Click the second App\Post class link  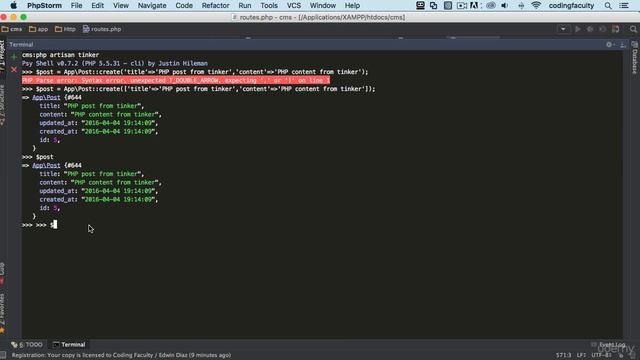46,165
